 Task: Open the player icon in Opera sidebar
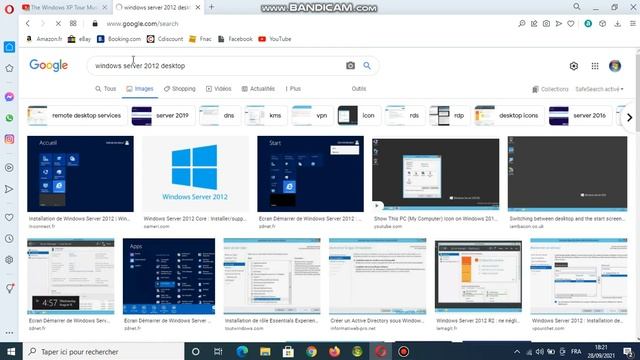[9, 167]
